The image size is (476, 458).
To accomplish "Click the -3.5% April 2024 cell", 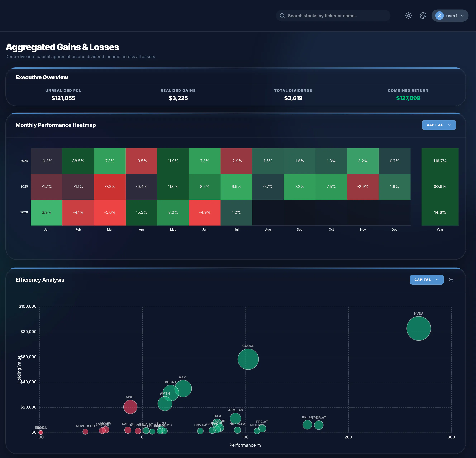I will pos(141,161).
